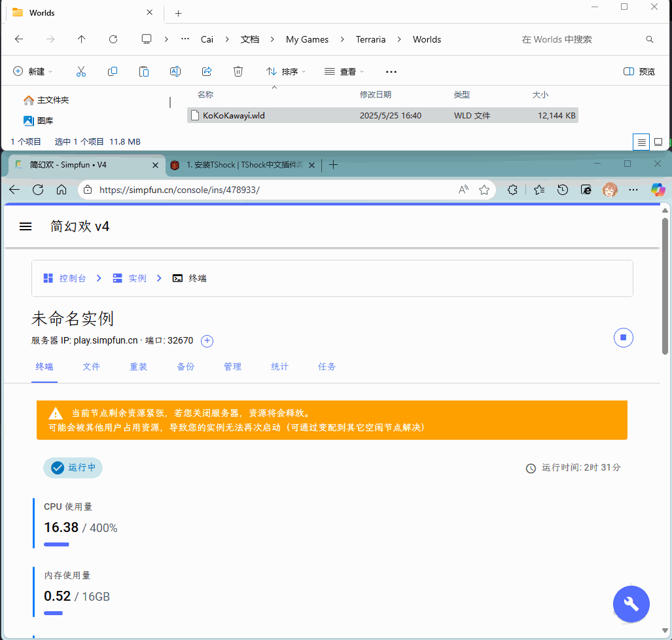Switch to the 管理 tab
Viewport: 672px width, 640px height.
coord(233,367)
